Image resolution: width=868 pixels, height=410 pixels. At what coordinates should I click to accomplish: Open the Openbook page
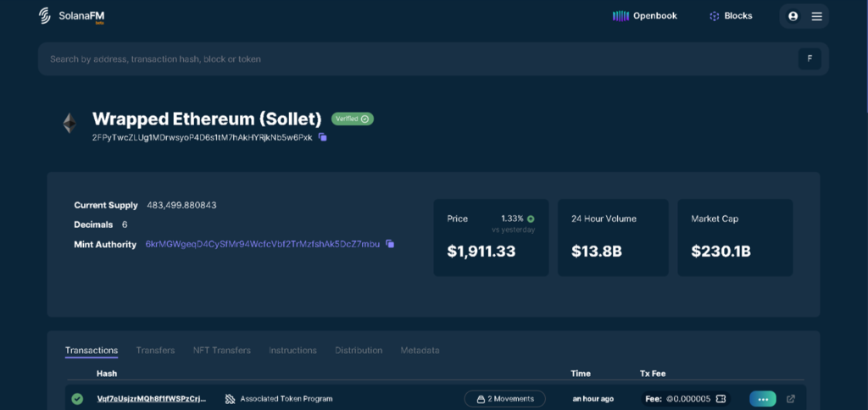coord(644,16)
